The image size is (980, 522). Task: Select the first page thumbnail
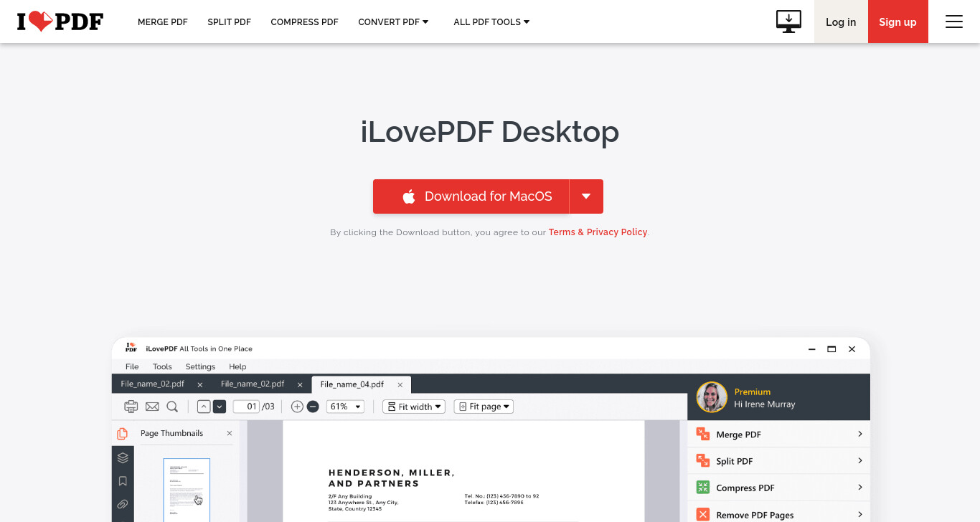point(187,489)
